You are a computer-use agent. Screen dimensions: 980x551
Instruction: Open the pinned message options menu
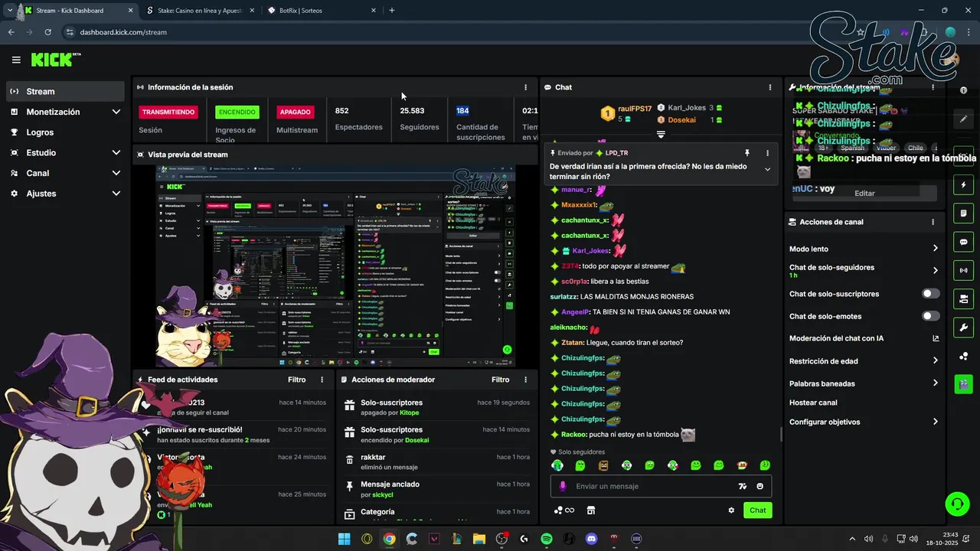pyautogui.click(x=767, y=153)
